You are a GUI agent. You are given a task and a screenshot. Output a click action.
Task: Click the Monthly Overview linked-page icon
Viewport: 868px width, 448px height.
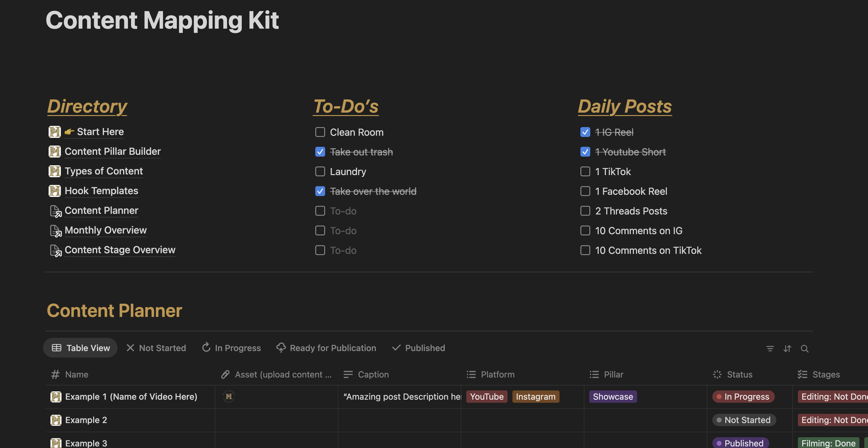pyautogui.click(x=56, y=231)
